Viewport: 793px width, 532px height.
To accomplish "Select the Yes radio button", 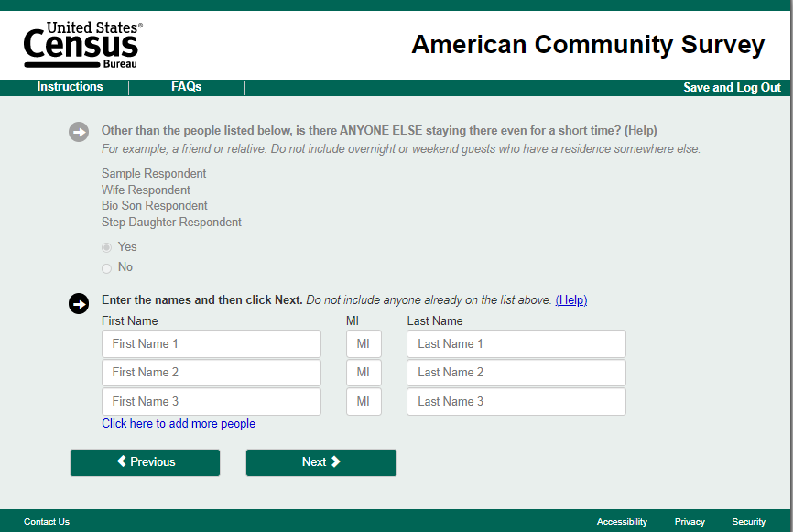I will click(x=107, y=247).
